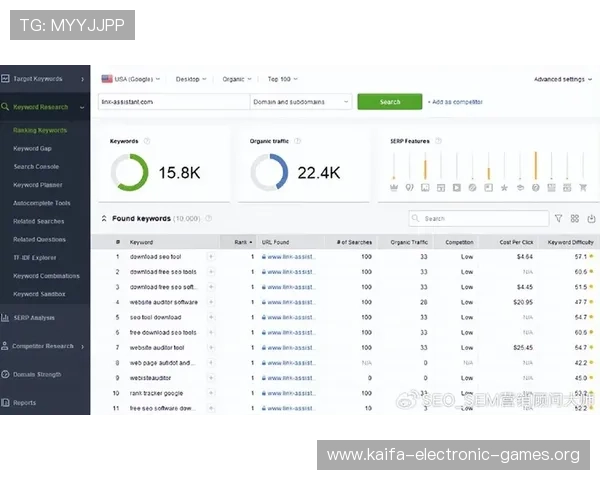Sort by the Keyword Difficulty column header
The width and height of the screenshot is (600, 480).
coord(572,242)
